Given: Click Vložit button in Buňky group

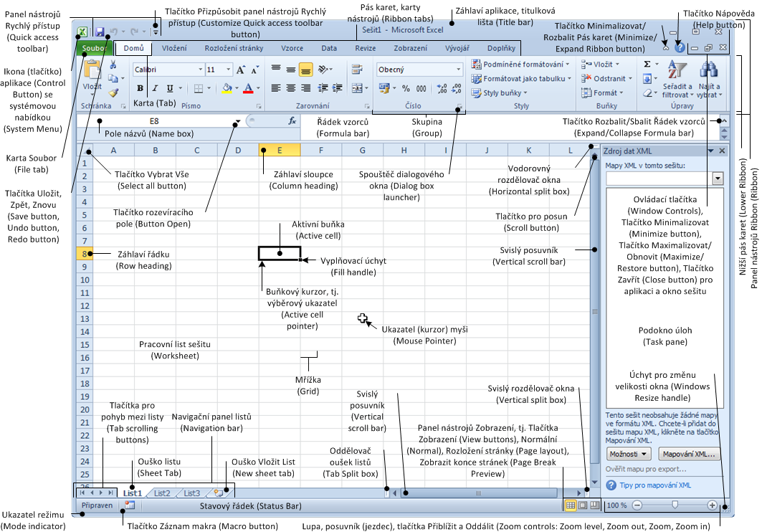Looking at the screenshot, I should 601,64.
